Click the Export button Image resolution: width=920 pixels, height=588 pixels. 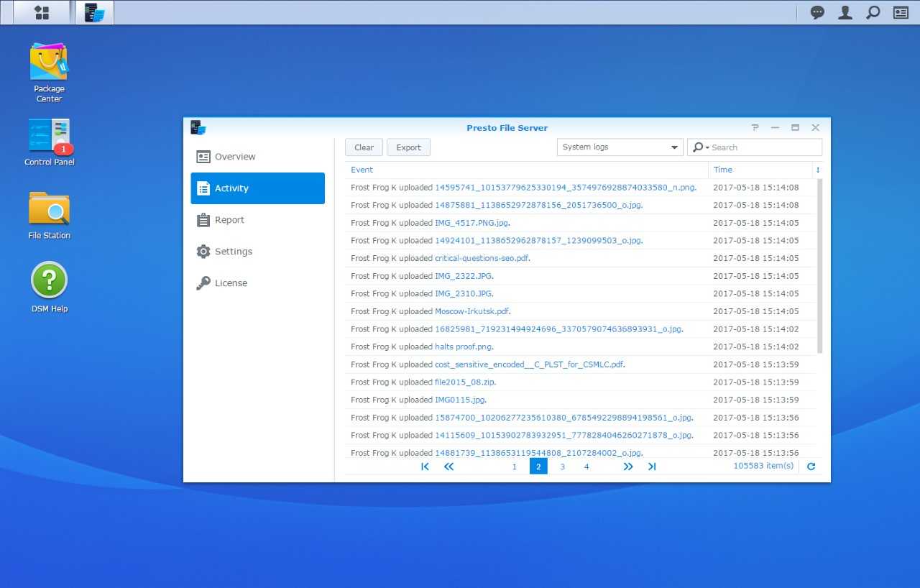pyautogui.click(x=408, y=147)
